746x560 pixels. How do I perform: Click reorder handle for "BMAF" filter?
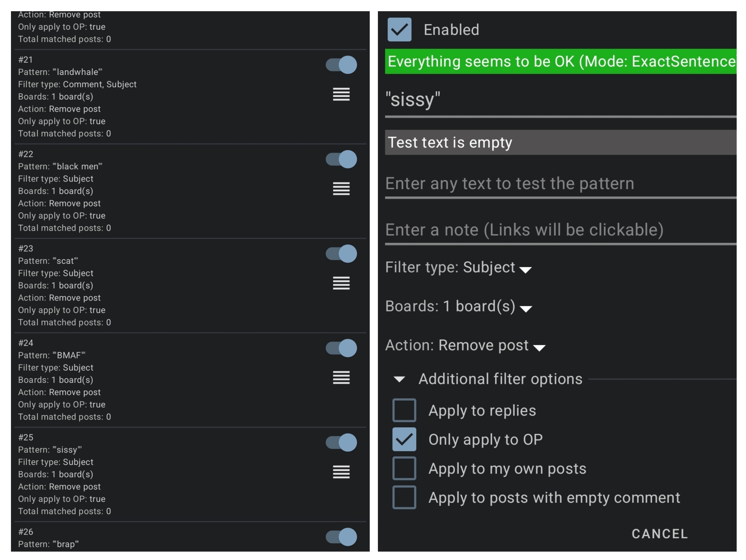coord(341,377)
